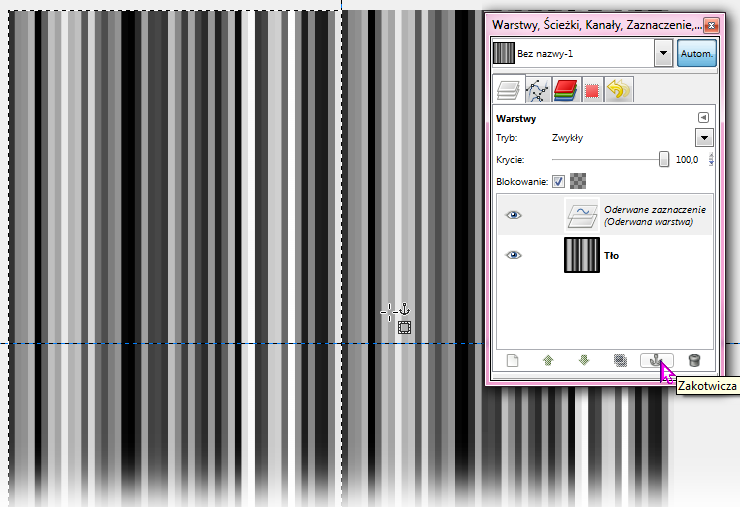
Task: Hide the Oderwane zaznaczenie floating layer
Action: pyautogui.click(x=514, y=215)
